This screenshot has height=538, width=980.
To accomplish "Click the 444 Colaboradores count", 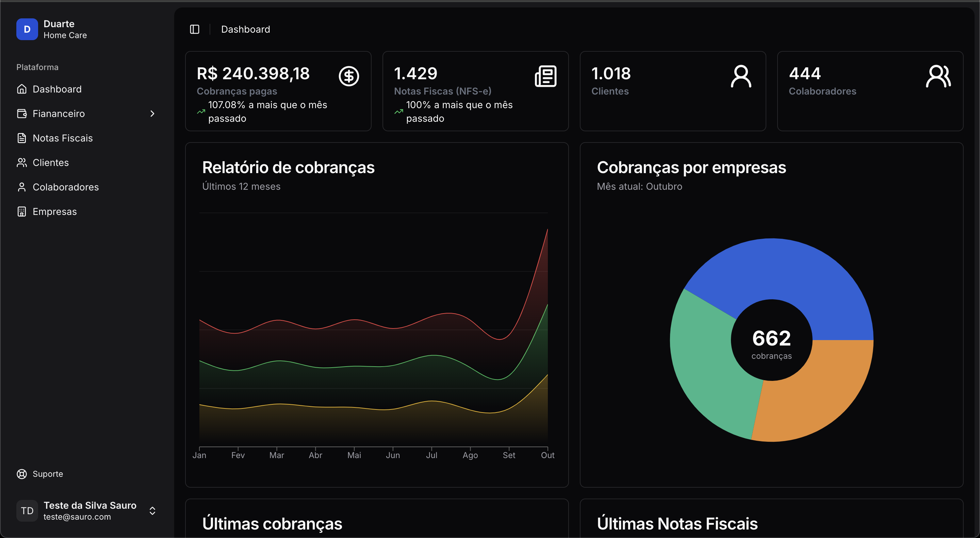I will pos(805,73).
